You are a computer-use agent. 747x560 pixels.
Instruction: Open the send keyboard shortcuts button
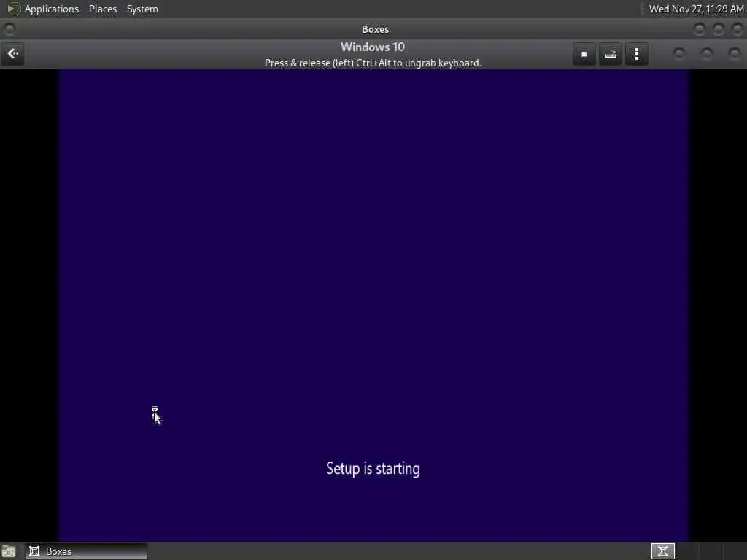pos(611,54)
